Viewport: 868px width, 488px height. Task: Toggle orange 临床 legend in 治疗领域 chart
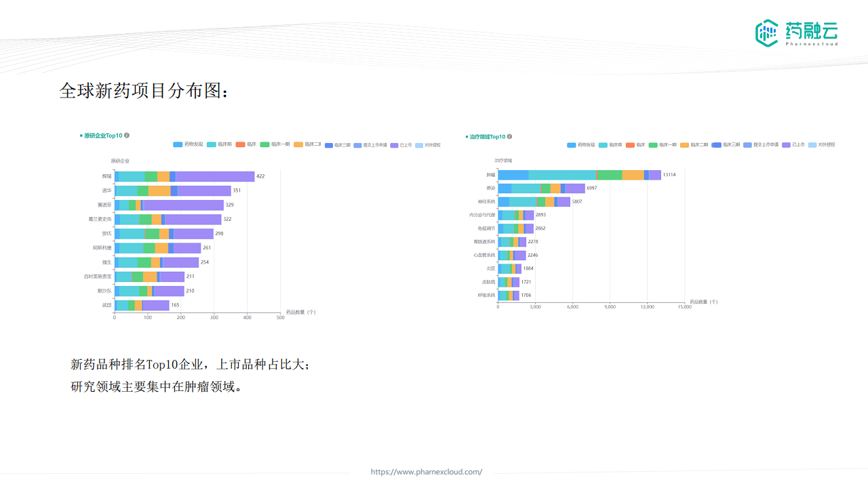[636, 145]
